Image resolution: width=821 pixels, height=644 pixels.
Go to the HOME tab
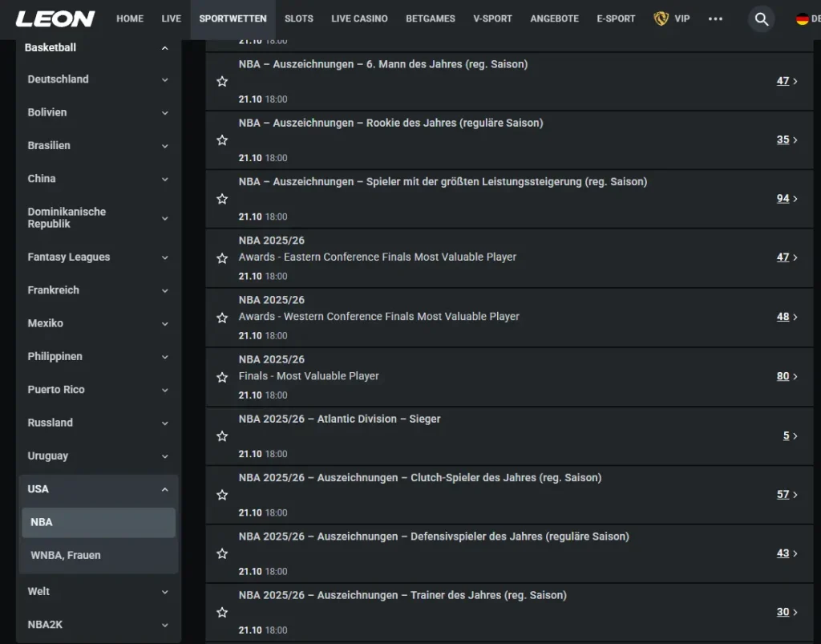coord(130,19)
